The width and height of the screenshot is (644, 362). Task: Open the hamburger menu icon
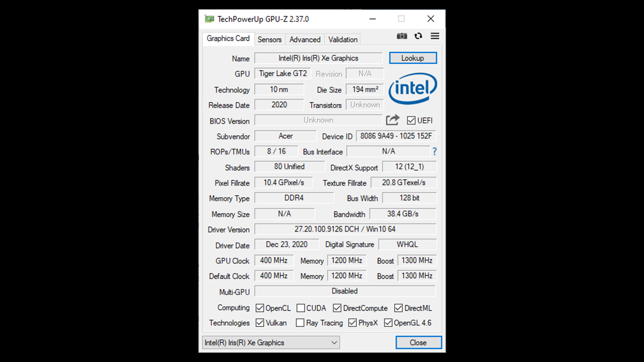[435, 36]
